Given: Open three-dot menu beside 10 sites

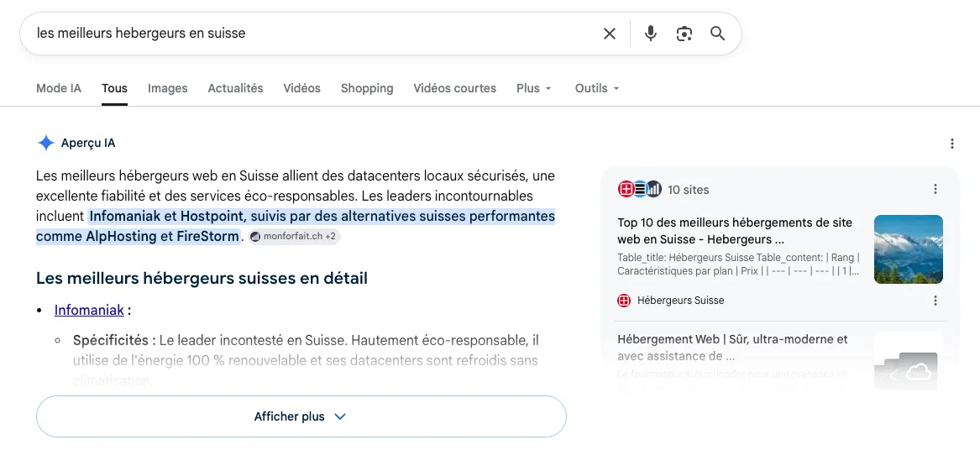Looking at the screenshot, I should pos(935,189).
